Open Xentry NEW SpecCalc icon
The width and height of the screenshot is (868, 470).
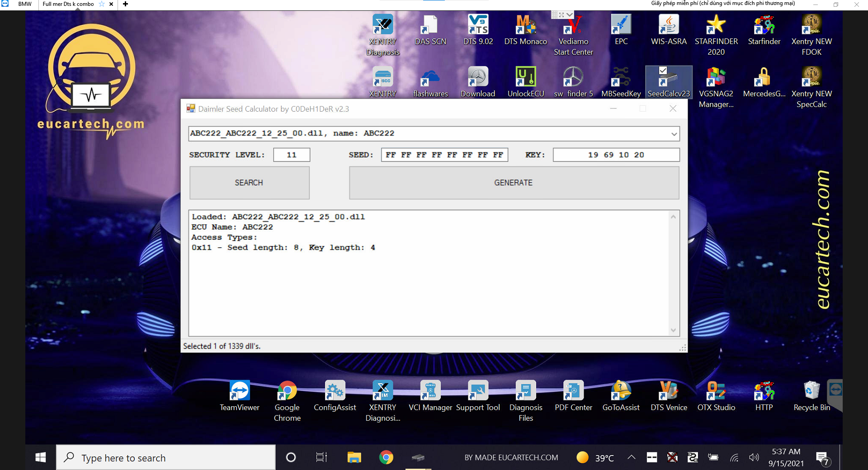pos(811,88)
